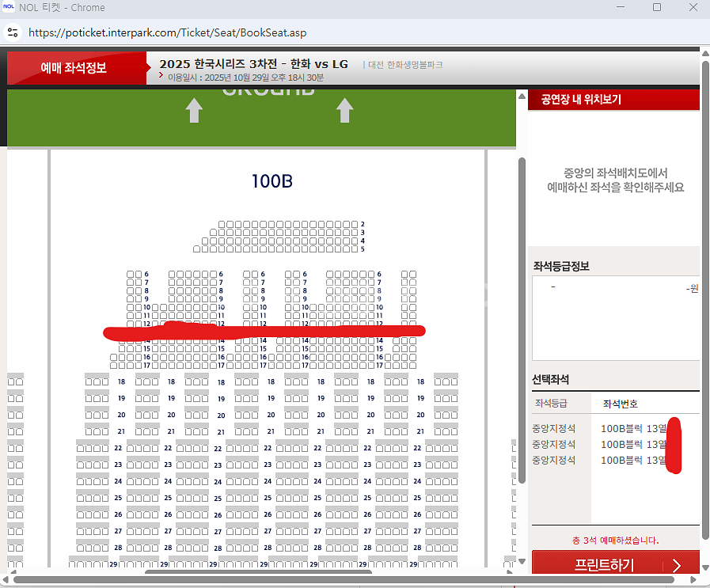
Task: Select the first seat in row 2
Action: coord(222,225)
